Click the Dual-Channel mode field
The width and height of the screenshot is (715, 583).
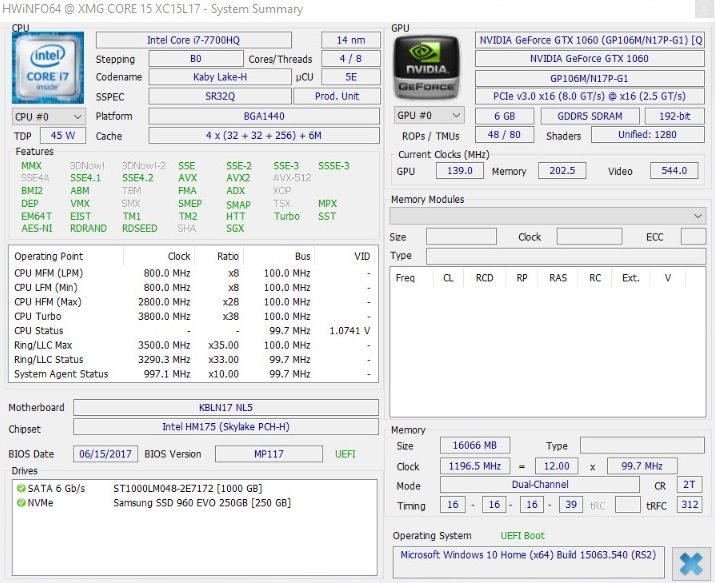click(x=540, y=485)
